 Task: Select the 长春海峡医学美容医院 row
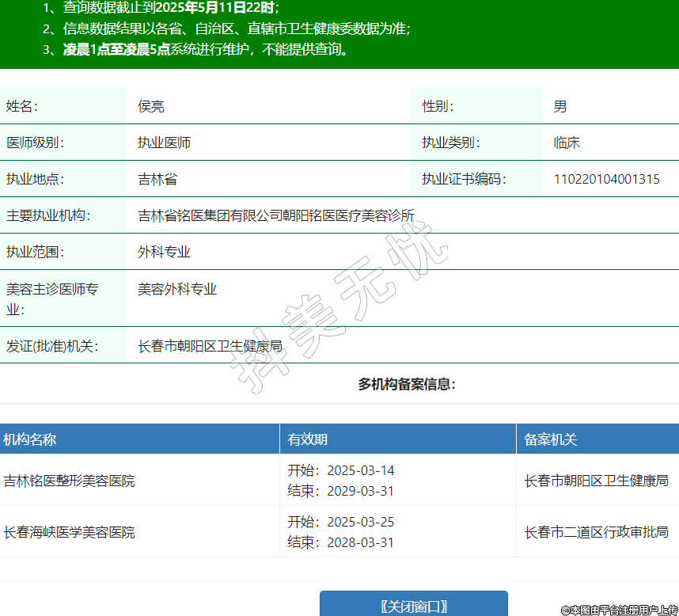pos(70,532)
